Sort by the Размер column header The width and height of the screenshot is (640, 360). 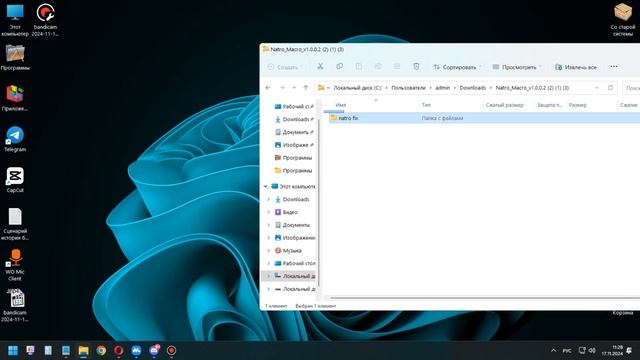pos(578,105)
